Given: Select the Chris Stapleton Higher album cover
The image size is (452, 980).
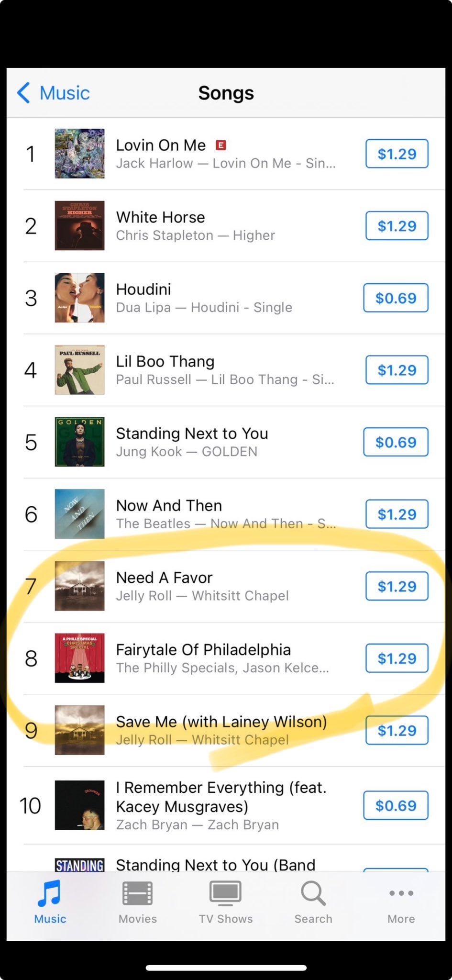Looking at the screenshot, I should [79, 226].
